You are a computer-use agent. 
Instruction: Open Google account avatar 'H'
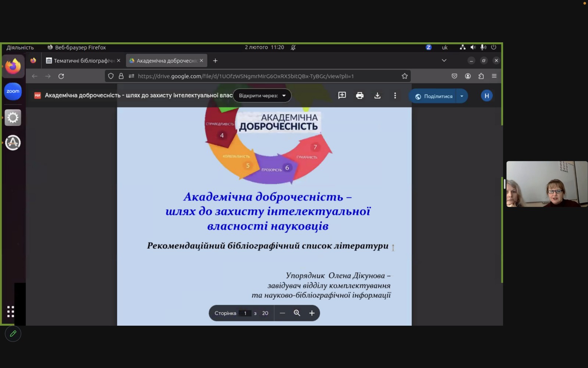pyautogui.click(x=487, y=96)
